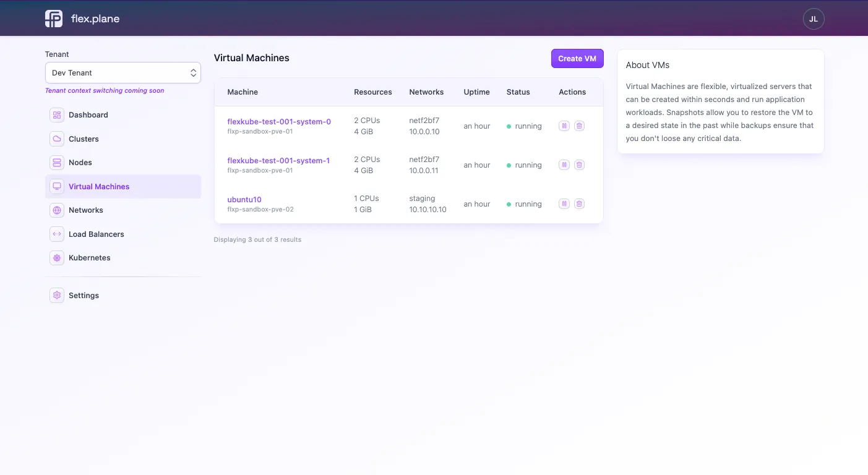
Task: Click the Nodes server icon
Action: [57, 163]
